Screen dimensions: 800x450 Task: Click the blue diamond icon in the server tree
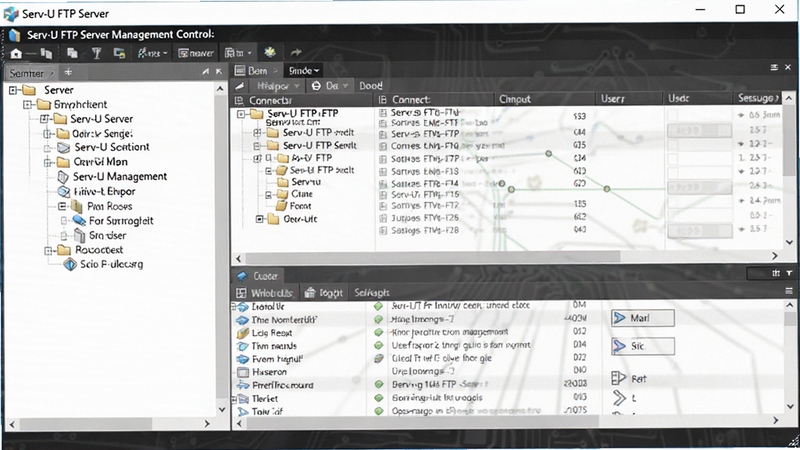[x=70, y=264]
